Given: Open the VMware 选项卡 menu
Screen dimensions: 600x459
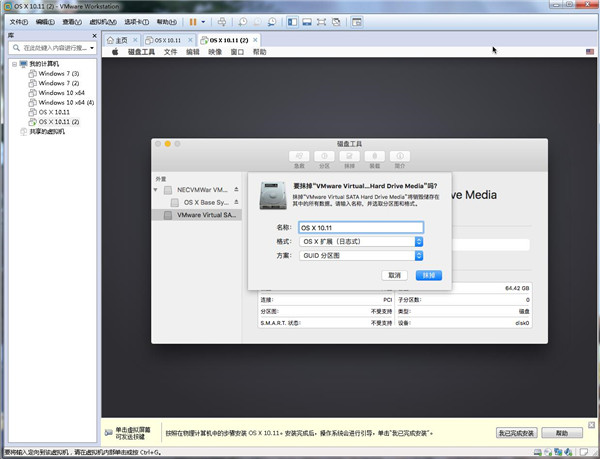Looking at the screenshot, I should (x=137, y=22).
